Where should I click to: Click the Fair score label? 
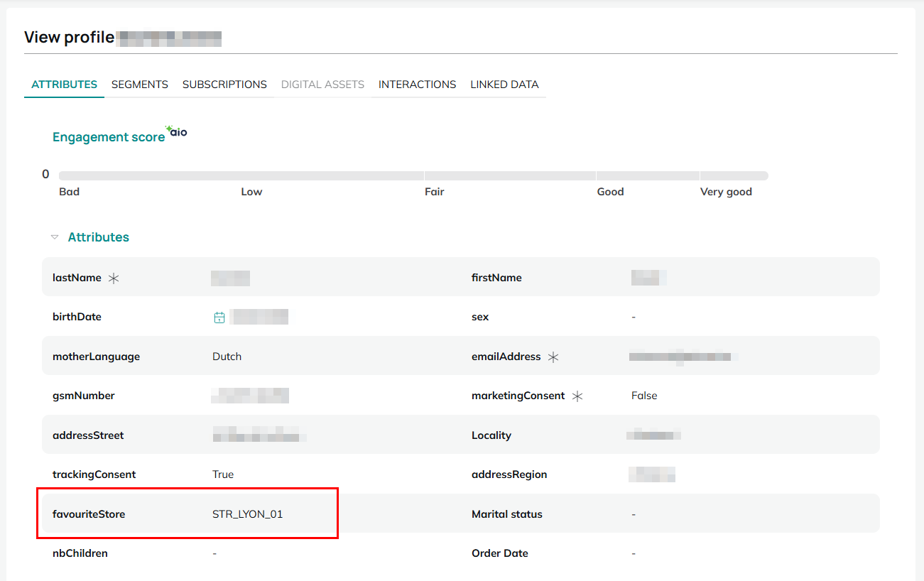pos(435,192)
